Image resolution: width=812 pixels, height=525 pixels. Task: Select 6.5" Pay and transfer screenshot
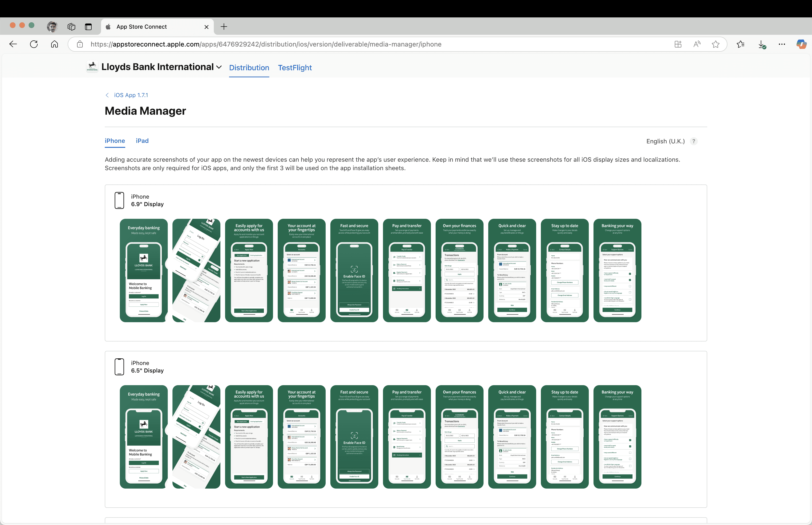(406, 437)
